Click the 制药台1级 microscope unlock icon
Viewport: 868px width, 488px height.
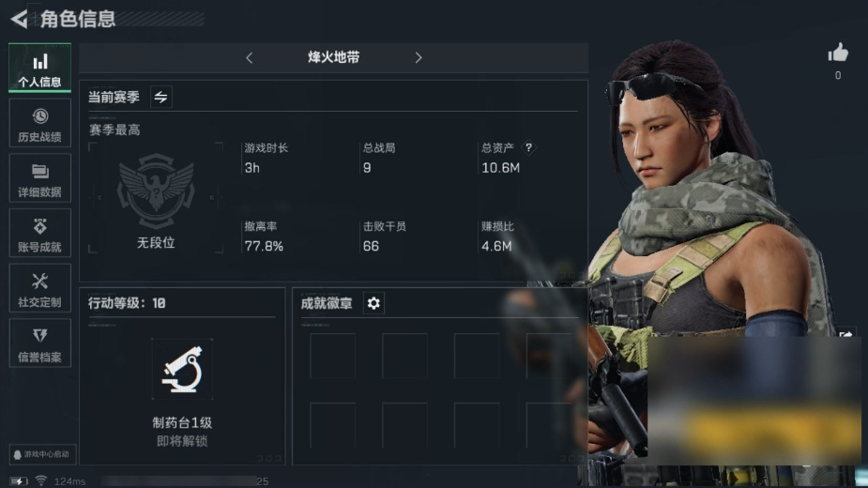pyautogui.click(x=182, y=369)
